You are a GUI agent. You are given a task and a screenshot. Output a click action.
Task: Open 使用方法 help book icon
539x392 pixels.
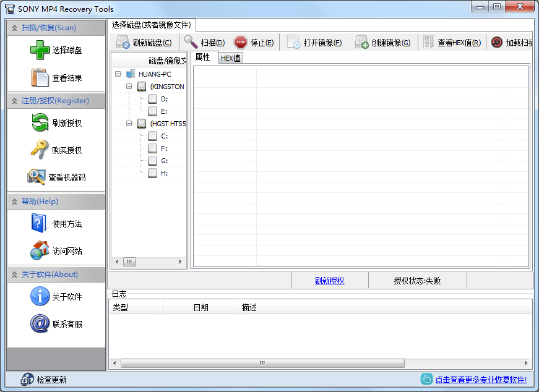pos(38,223)
